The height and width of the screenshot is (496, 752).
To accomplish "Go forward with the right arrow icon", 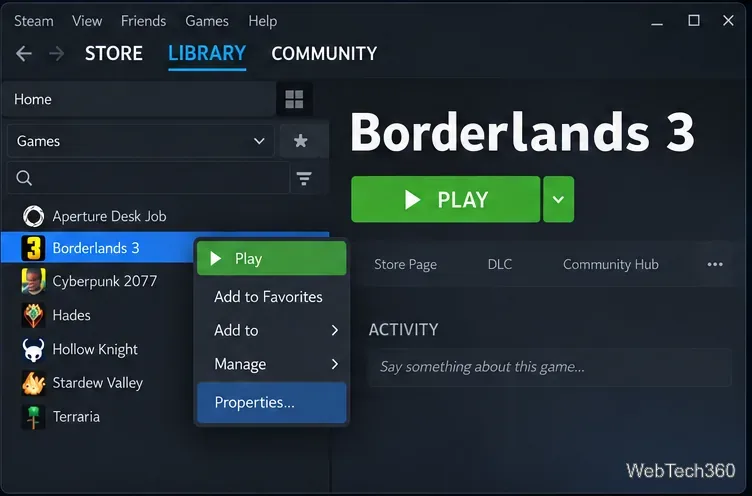I will point(57,53).
